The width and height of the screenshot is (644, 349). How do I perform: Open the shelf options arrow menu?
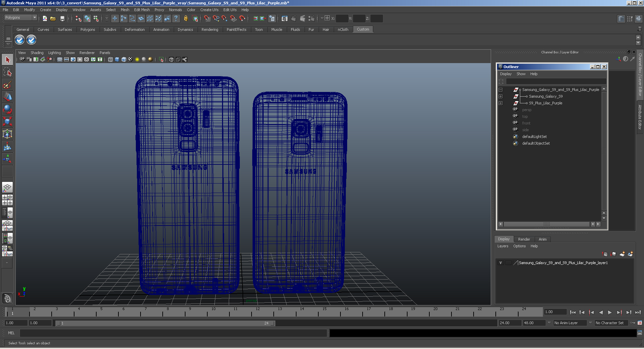pos(8,44)
